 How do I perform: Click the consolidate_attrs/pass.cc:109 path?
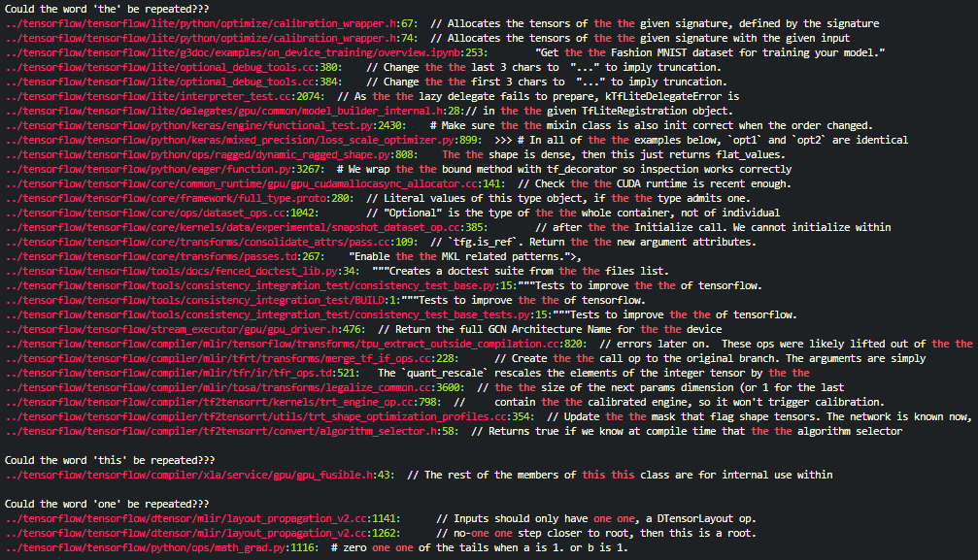[210, 242]
